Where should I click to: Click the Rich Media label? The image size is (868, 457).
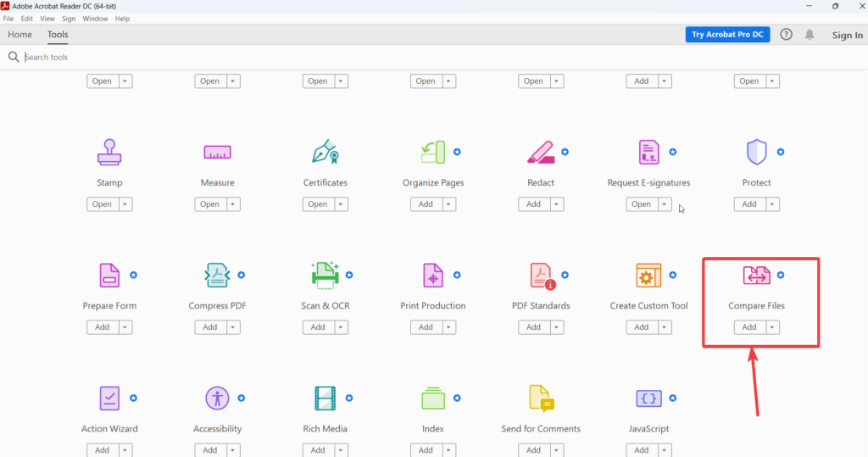[325, 429]
